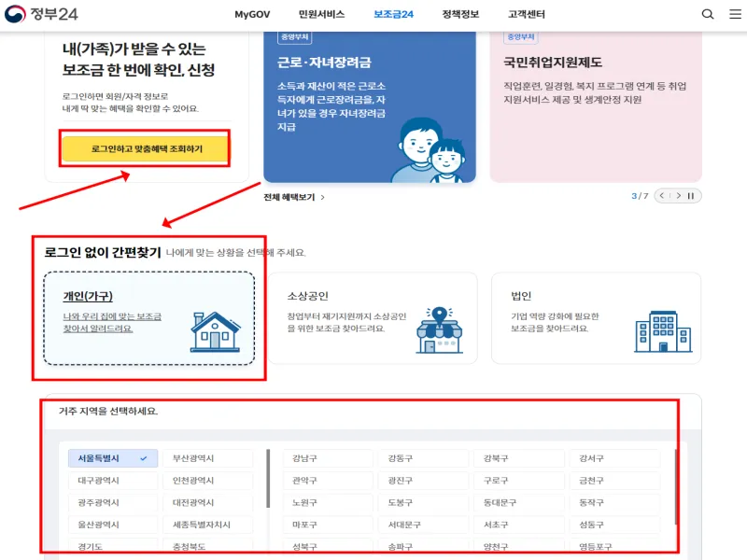Click the storefront icon in 소상공인 card

coord(438,330)
